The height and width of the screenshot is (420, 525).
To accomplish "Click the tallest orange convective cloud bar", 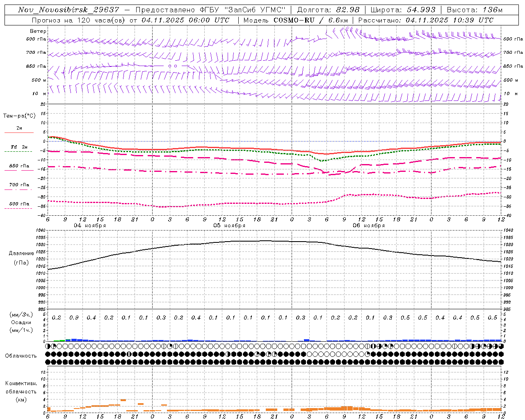I will (123, 400).
